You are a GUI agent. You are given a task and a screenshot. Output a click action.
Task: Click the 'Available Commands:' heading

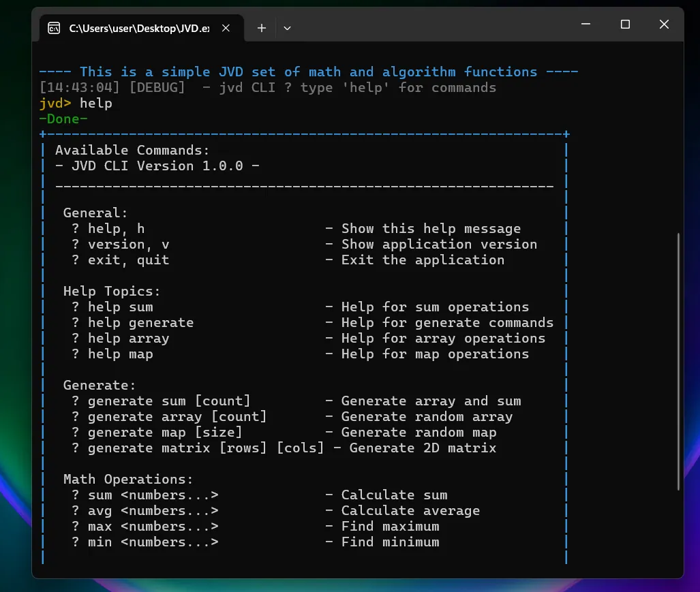(x=132, y=151)
